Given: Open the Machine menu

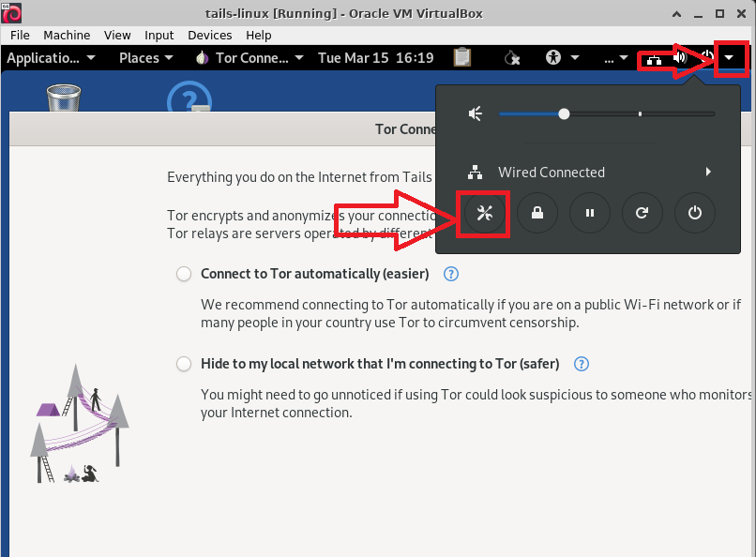Looking at the screenshot, I should pos(67,36).
